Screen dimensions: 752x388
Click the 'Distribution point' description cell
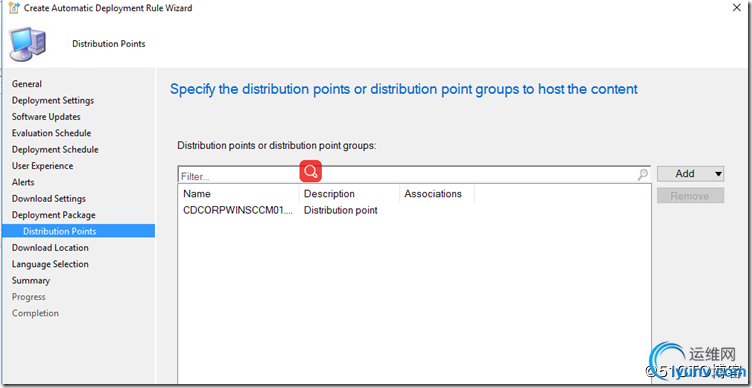pyautogui.click(x=341, y=210)
